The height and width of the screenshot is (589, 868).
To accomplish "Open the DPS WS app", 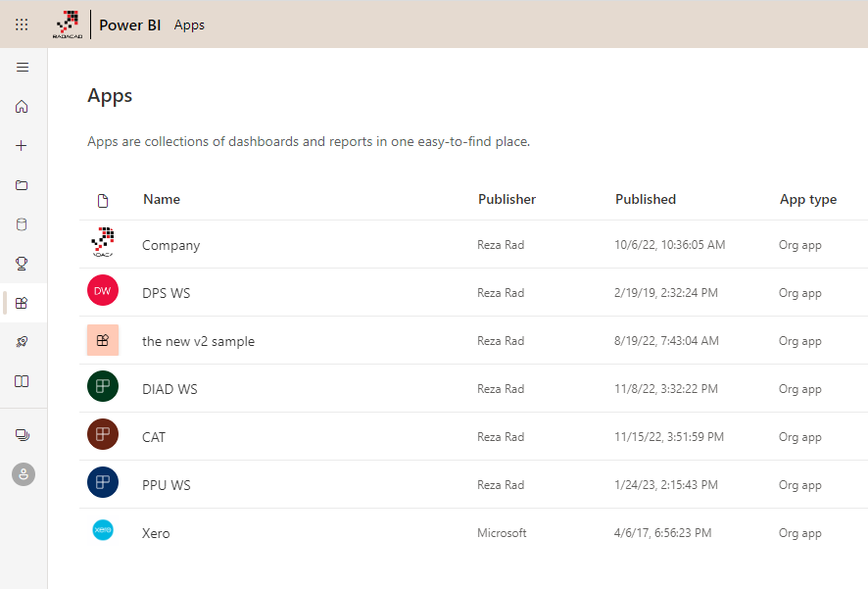I will tap(169, 293).
